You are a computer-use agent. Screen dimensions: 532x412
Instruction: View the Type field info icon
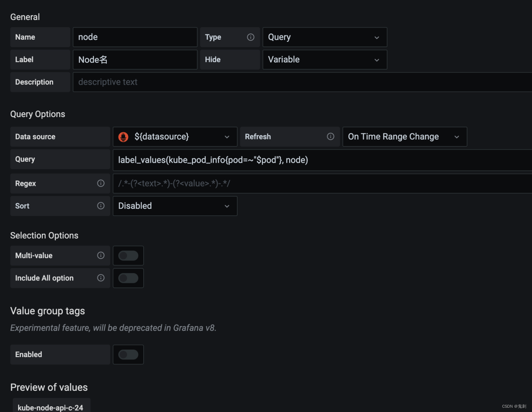(251, 37)
